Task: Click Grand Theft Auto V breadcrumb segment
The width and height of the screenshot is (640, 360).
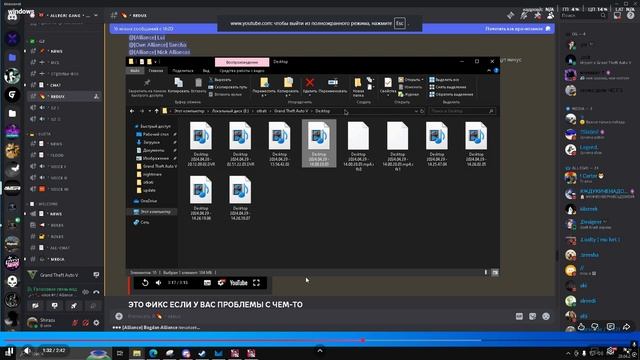Action: (291, 111)
